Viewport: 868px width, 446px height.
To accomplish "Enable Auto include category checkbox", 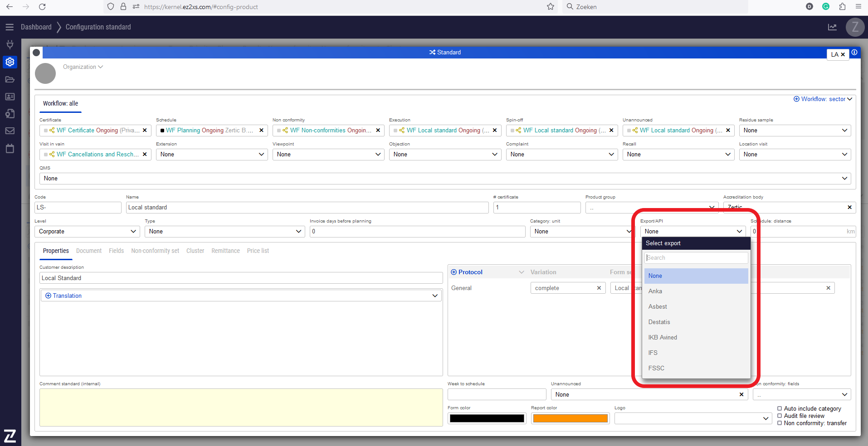I will tap(780, 408).
